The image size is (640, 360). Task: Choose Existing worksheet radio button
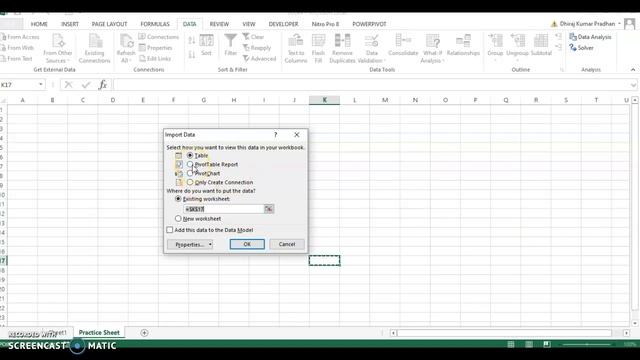click(178, 199)
